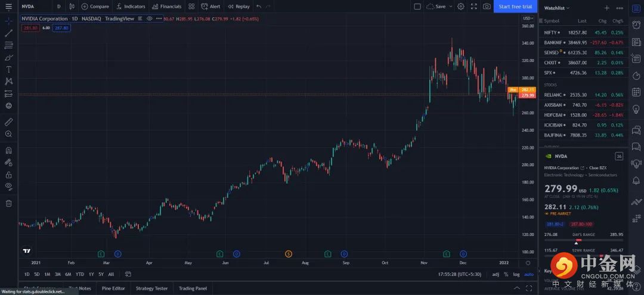Image resolution: width=644 pixels, height=295 pixels.
Task: Remove drawings with the trash icon
Action: point(8,203)
